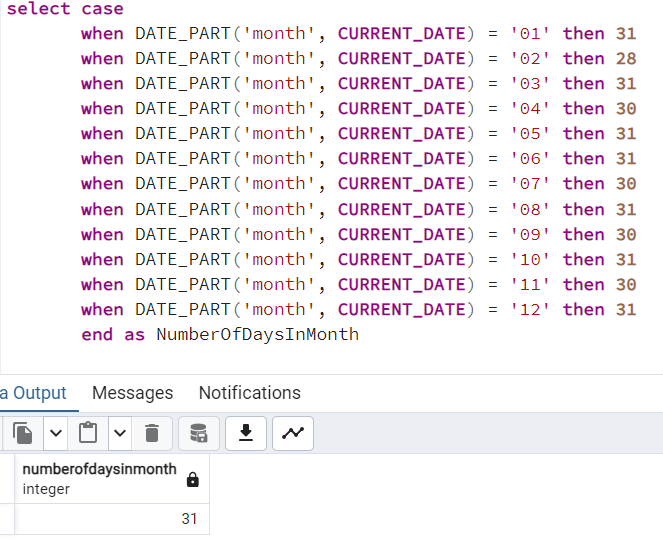Click the 'integer' type label in header
Screen dimensions: 663x542
(x=46, y=489)
